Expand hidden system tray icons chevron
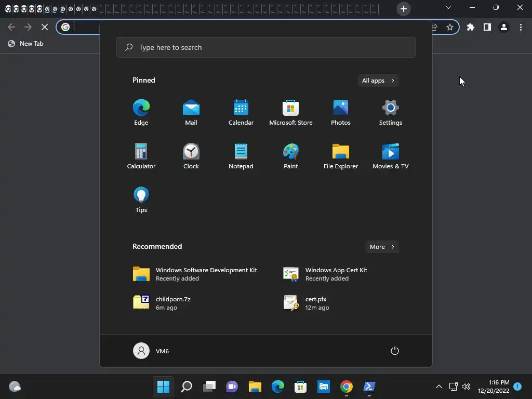This screenshot has height=399, width=532. (x=438, y=387)
